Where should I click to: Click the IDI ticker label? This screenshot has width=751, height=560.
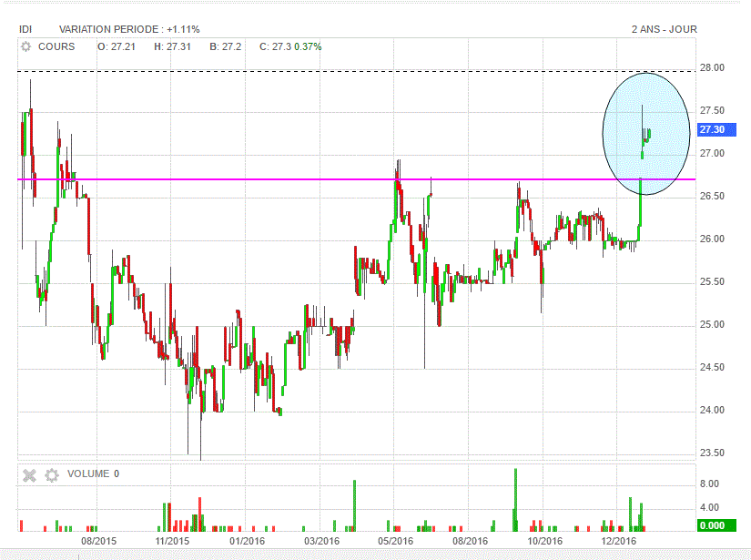click(x=25, y=29)
